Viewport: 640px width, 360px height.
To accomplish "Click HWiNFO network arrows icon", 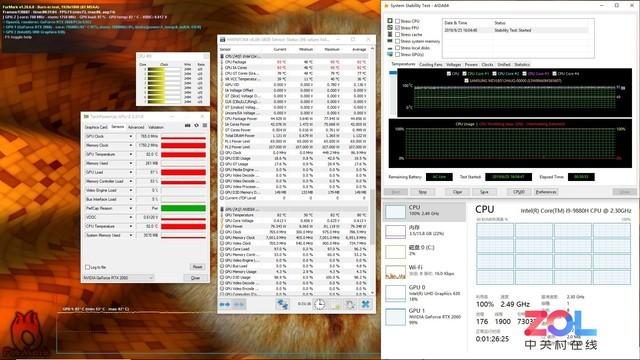I will [282, 304].
